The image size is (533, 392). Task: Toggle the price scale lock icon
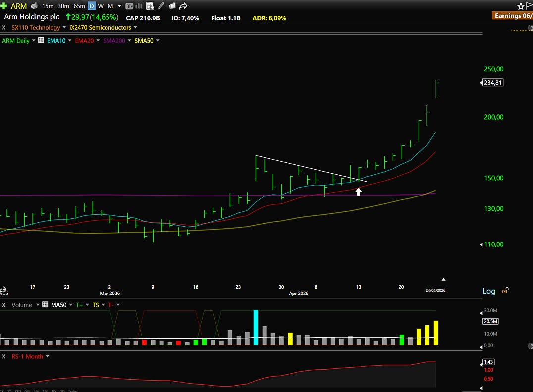pos(505,291)
